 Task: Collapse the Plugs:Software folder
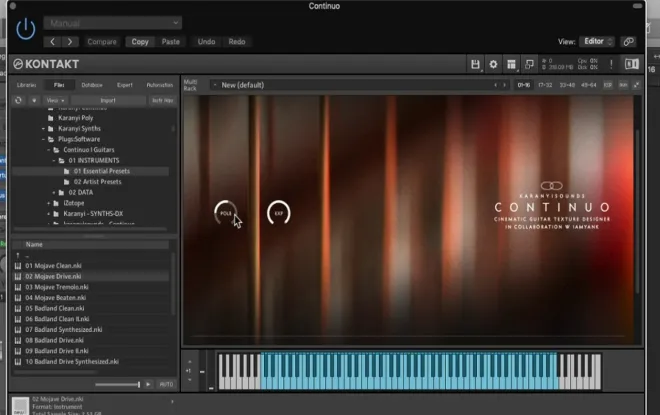click(43, 139)
